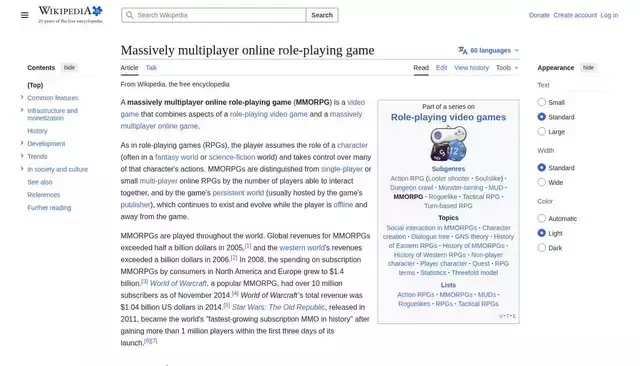Jump to Further reading in contents
Viewport: 640px width, 366px height.
[49, 208]
